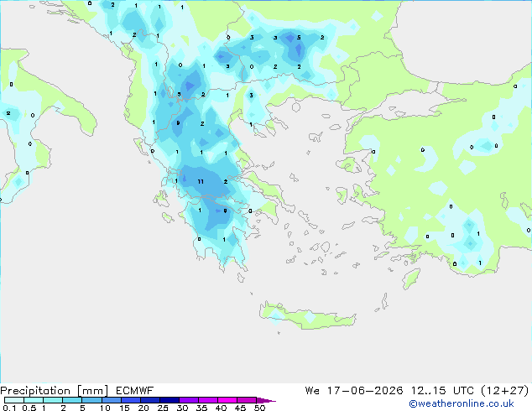Click the 0.5–1 mm legend color swatch
532x411 pixels.
34,400
